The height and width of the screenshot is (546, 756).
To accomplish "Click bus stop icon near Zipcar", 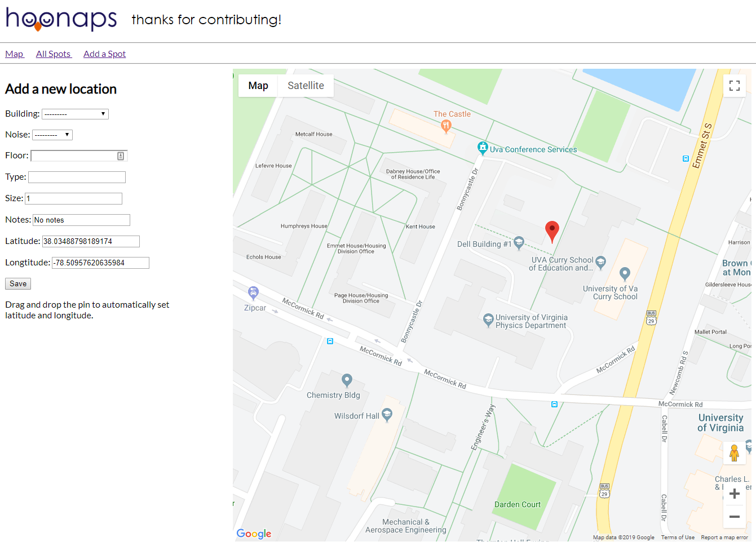I will pos(330,341).
